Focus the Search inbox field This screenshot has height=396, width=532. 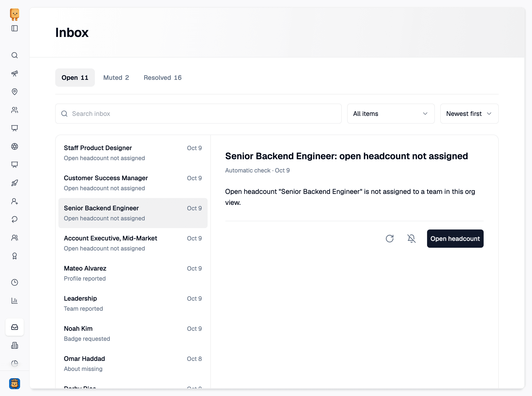click(198, 114)
